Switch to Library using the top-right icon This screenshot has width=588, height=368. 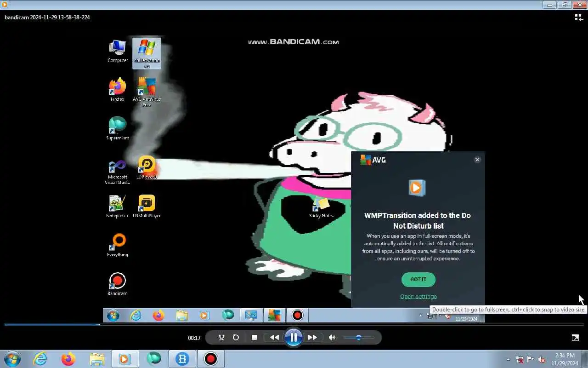[x=579, y=17]
